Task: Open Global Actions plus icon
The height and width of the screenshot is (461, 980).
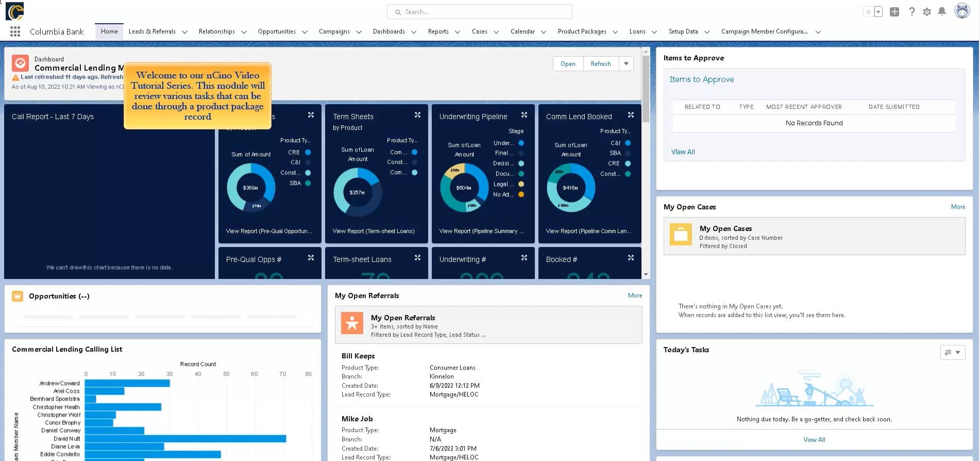Action: [894, 11]
